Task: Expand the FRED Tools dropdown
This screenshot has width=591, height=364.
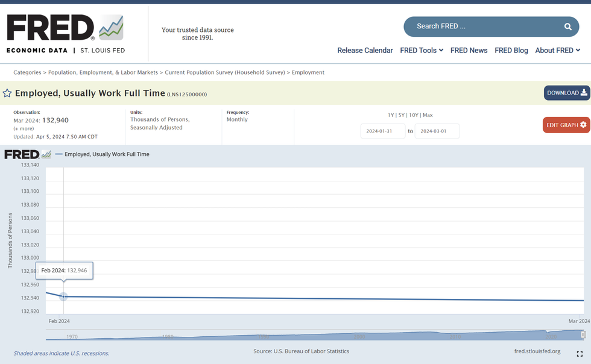Action: pyautogui.click(x=422, y=51)
